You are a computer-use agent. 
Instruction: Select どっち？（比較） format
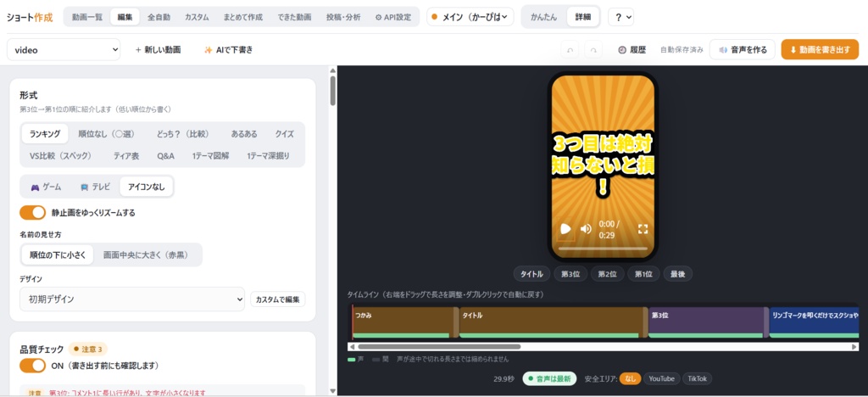coord(183,134)
